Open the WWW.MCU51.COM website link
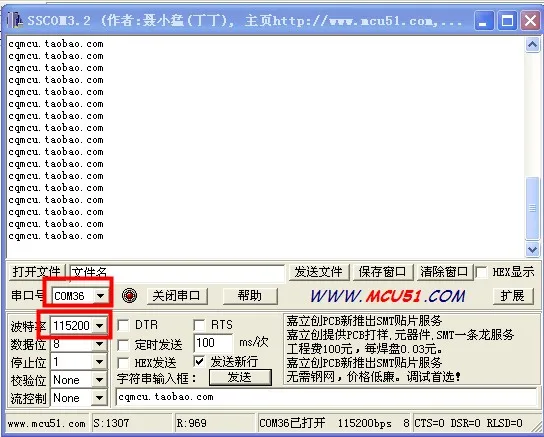The height and width of the screenshot is (437, 544). (x=388, y=296)
